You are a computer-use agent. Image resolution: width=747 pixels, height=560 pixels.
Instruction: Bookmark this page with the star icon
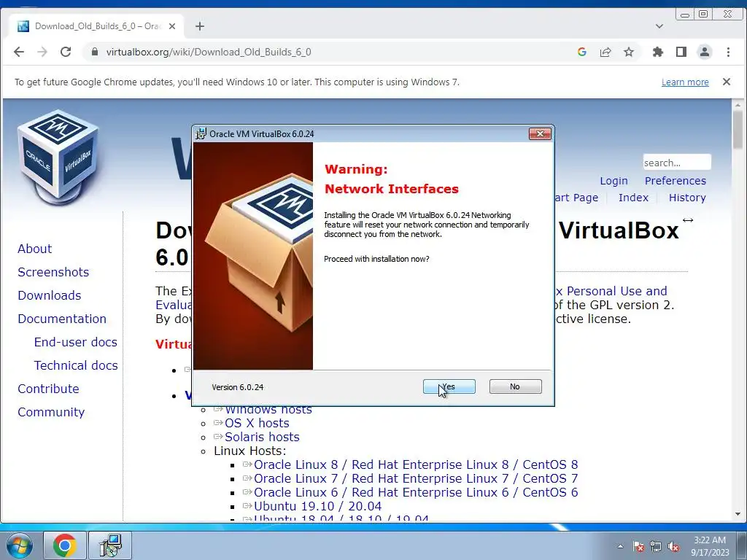point(629,52)
